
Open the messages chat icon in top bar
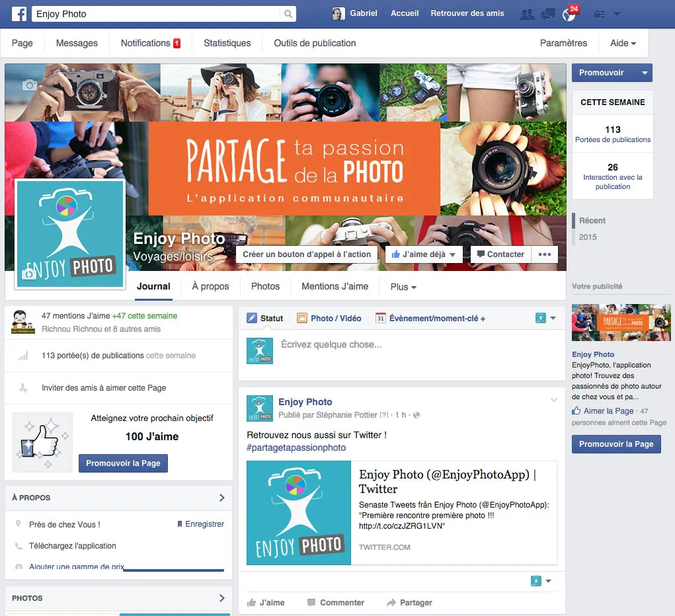click(x=548, y=14)
